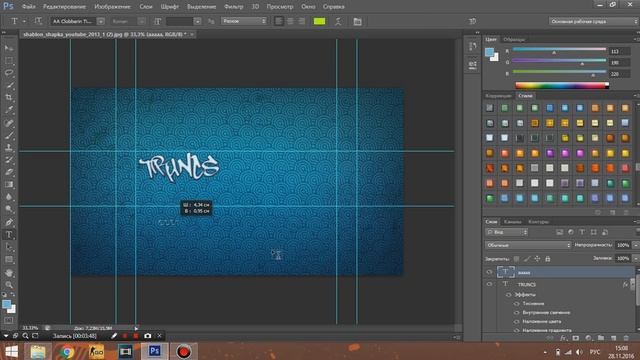Toggle visibility of Внутреннее свечение effect
Image resolution: width=640 pixels, height=360 pixels.
[x=517, y=312]
